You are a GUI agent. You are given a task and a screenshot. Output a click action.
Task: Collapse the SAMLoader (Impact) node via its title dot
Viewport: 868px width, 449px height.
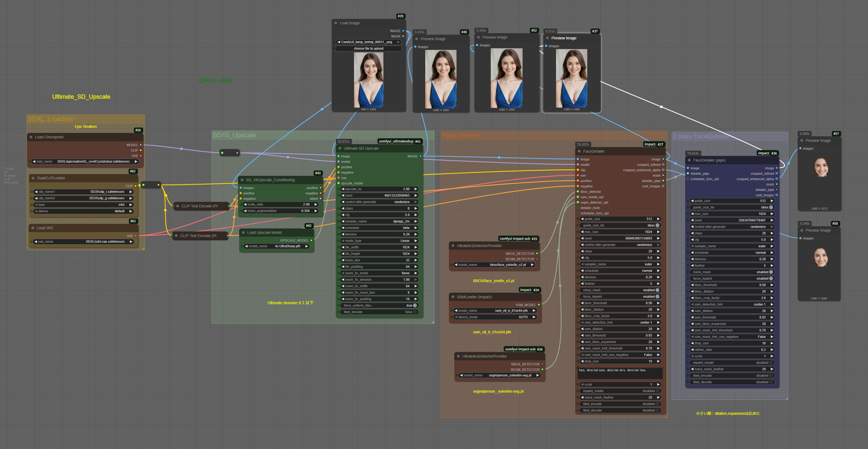[x=453, y=297]
